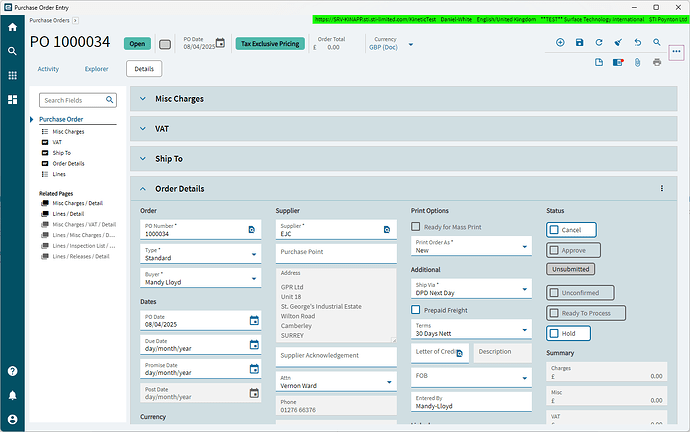Open the sidebar search icon
The image size is (690, 432).
(x=12, y=51)
